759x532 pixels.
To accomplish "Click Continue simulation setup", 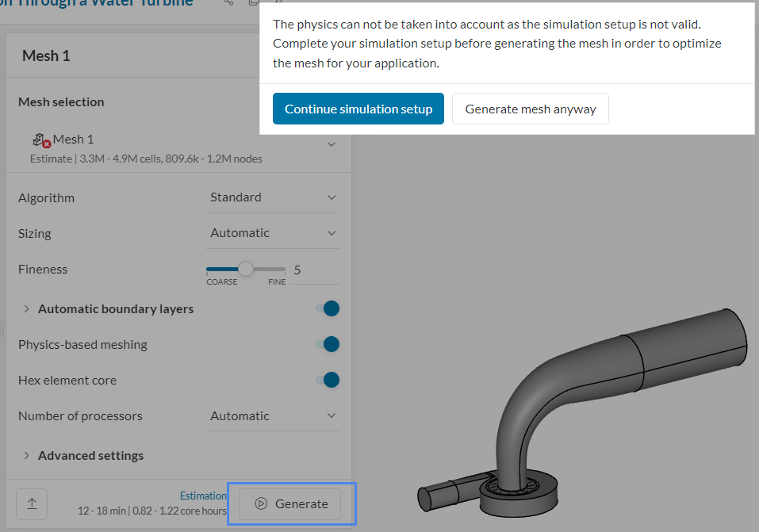I will [358, 109].
